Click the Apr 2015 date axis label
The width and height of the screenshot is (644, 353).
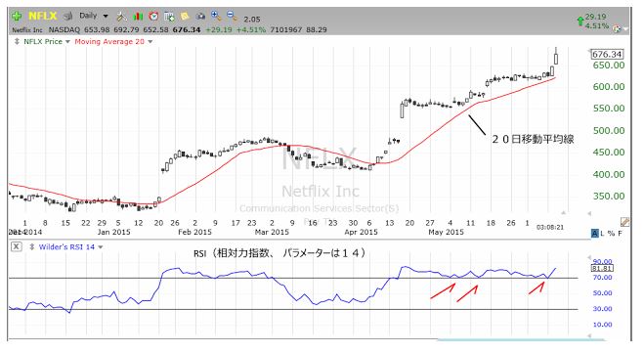pos(361,232)
